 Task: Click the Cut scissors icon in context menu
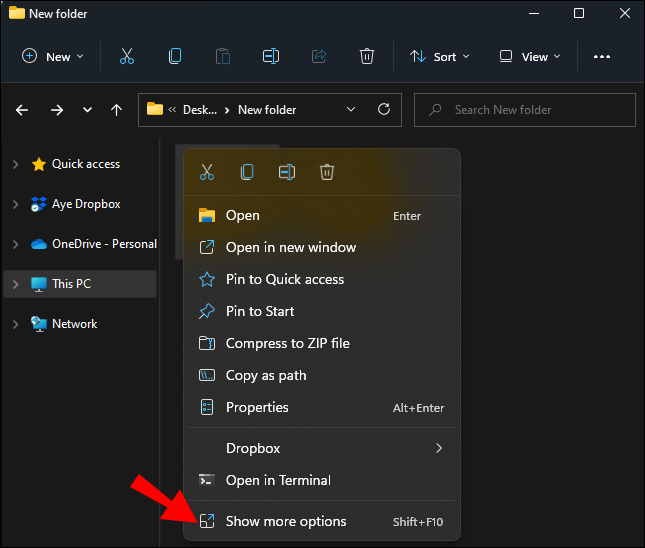tap(207, 172)
